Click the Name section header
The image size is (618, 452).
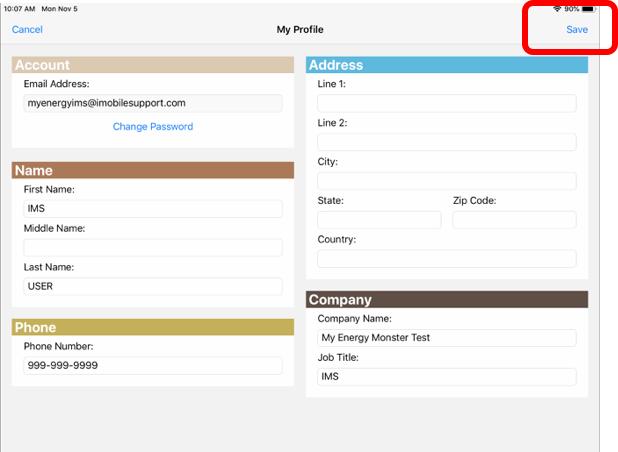(153, 170)
